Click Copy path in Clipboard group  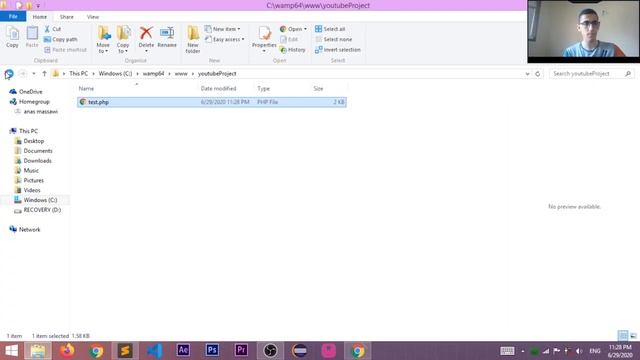pos(60,39)
